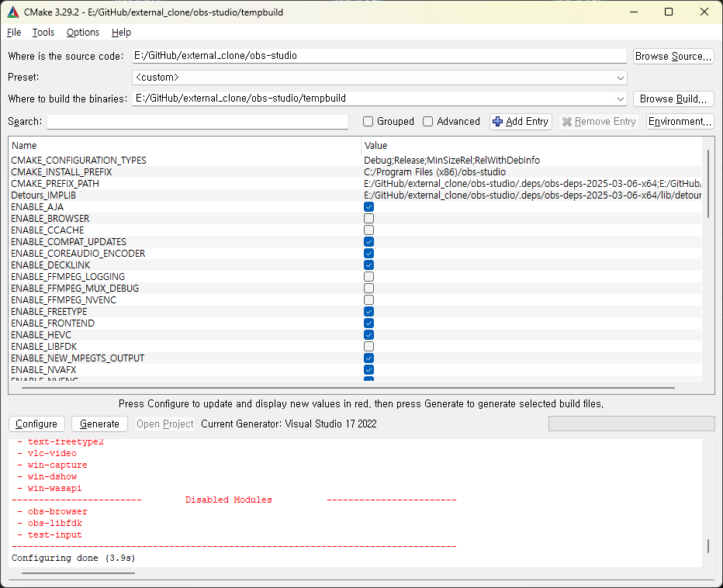
Task: Click the Current Generator label text
Action: (x=289, y=424)
